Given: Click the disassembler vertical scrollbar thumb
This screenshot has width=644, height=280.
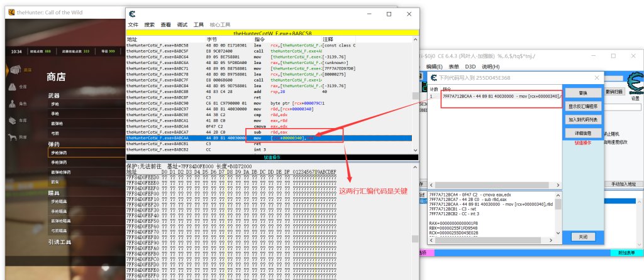Looking at the screenshot, I should [x=415, y=96].
